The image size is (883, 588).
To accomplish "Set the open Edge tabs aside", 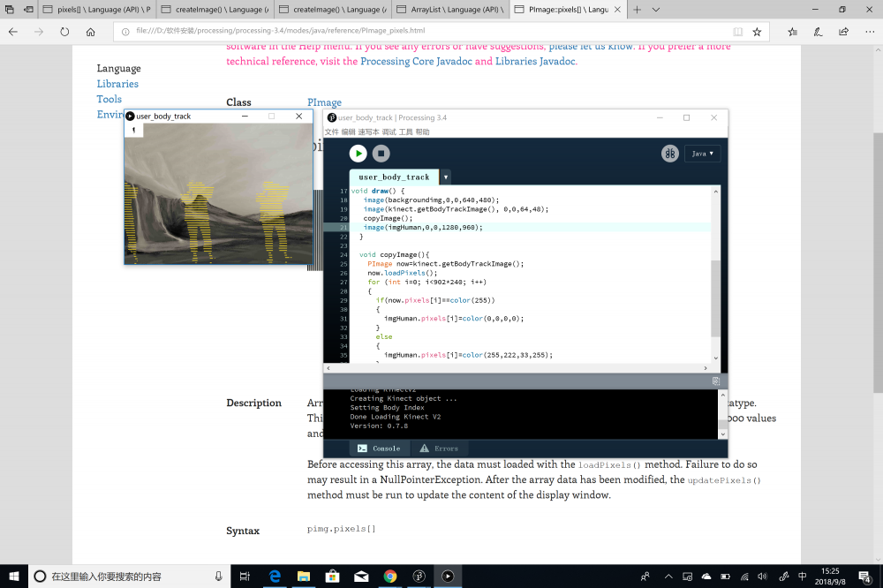I will point(29,10).
